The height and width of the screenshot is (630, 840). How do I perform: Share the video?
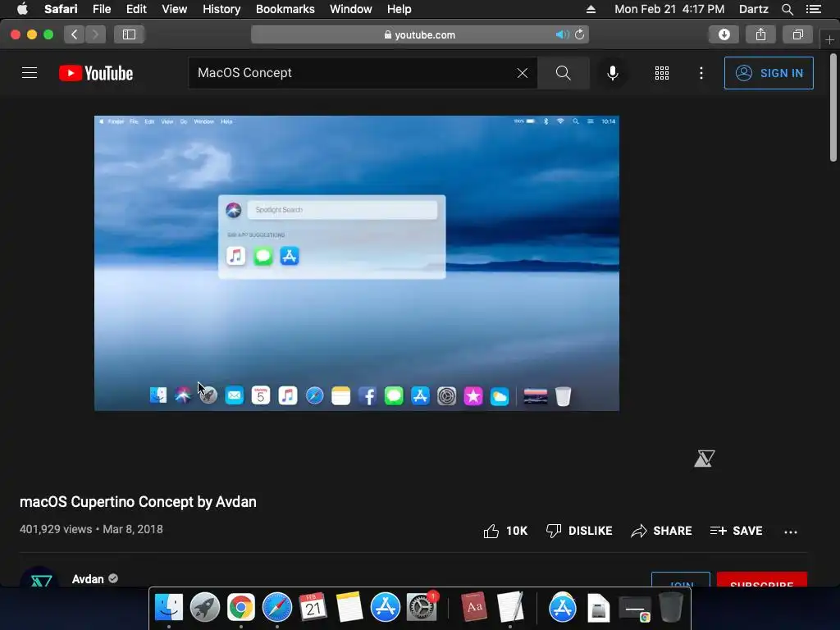pos(661,531)
